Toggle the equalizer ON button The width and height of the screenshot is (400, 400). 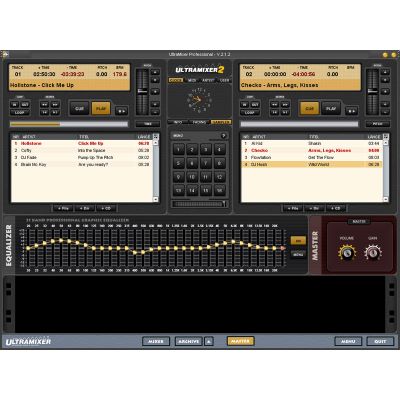coord(298,241)
